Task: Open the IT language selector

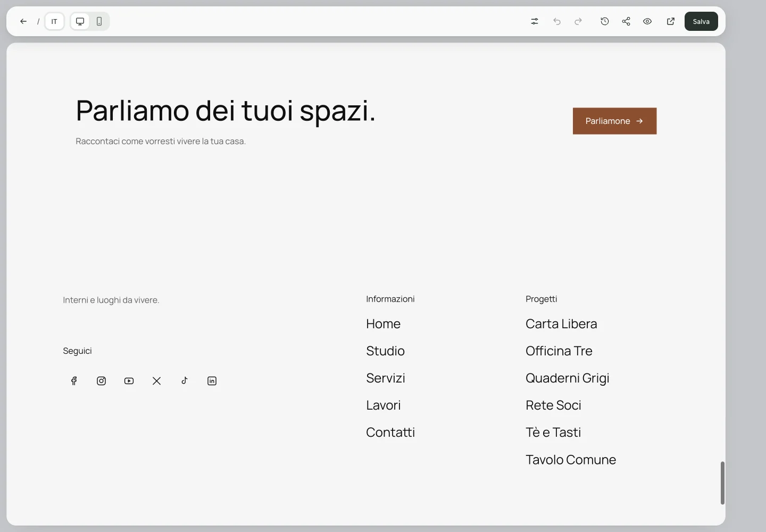Action: [x=54, y=21]
